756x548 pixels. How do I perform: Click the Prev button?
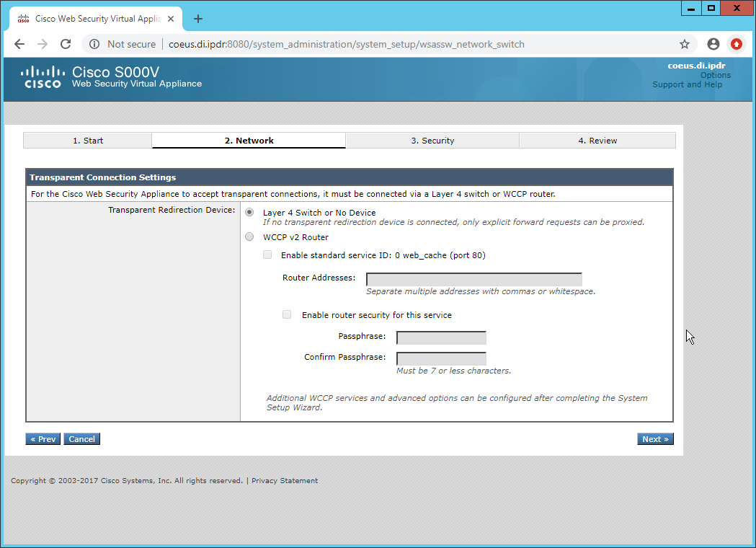pos(43,439)
